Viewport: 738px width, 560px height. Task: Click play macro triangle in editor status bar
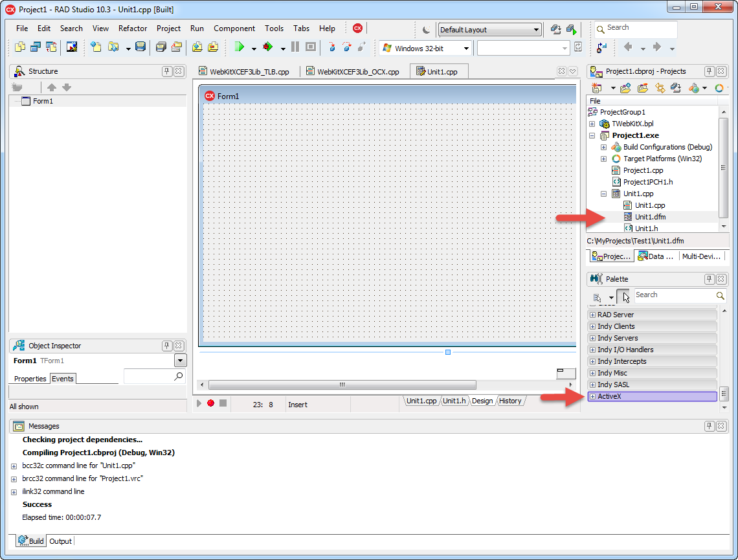click(199, 403)
